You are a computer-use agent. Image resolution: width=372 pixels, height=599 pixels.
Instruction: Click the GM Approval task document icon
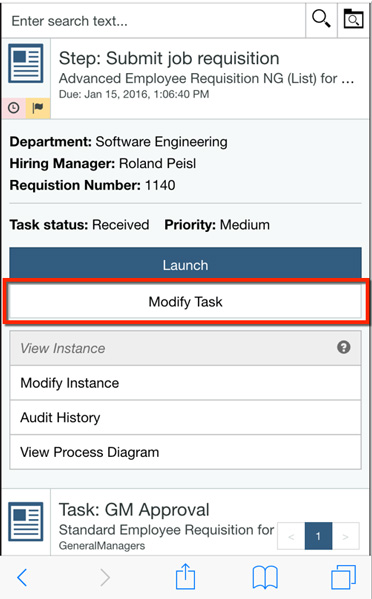tap(26, 521)
